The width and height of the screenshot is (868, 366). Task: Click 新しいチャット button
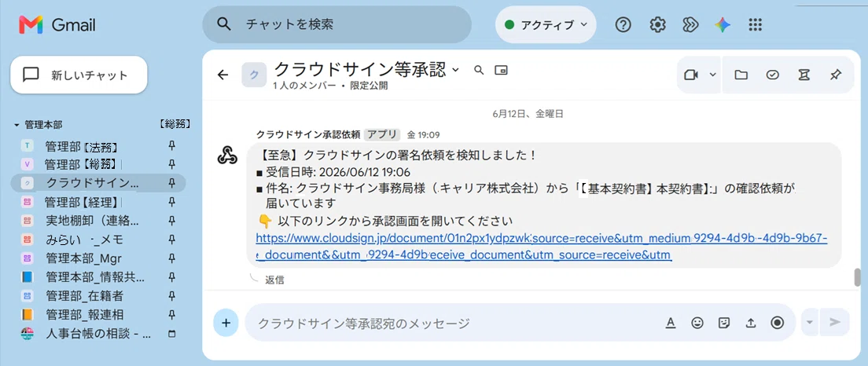click(x=79, y=75)
